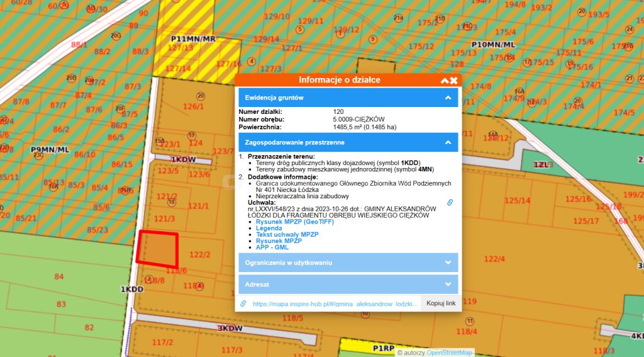Click the yellow striped parcel 127/13
Screen dimensions: 644x357
(x=180, y=48)
